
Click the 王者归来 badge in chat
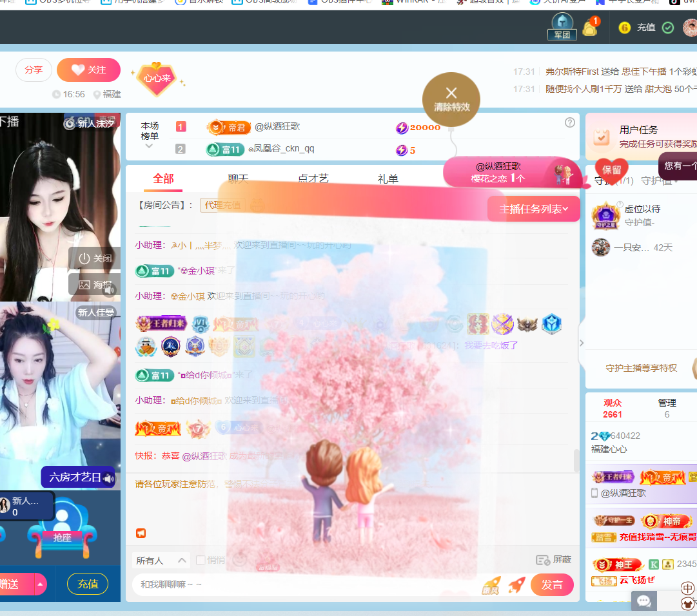coord(161,323)
